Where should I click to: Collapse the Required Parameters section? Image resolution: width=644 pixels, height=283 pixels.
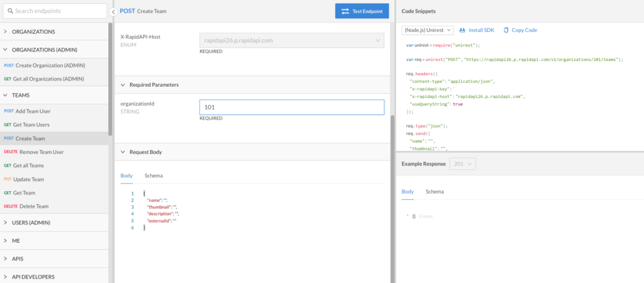pos(252,85)
